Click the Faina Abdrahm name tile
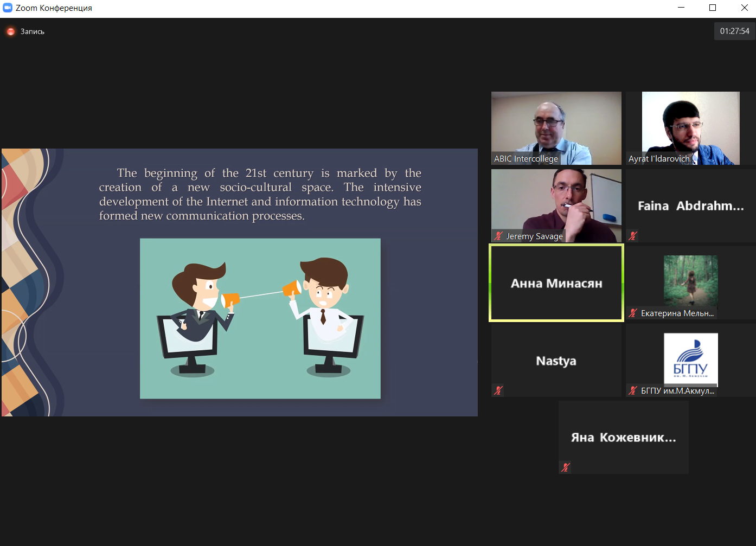The height and width of the screenshot is (546, 756). [x=690, y=206]
